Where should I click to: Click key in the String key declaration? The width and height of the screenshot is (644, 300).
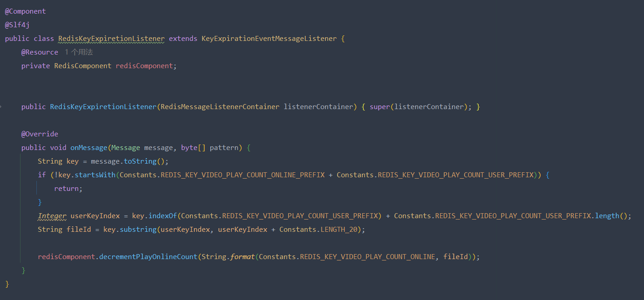coord(72,161)
